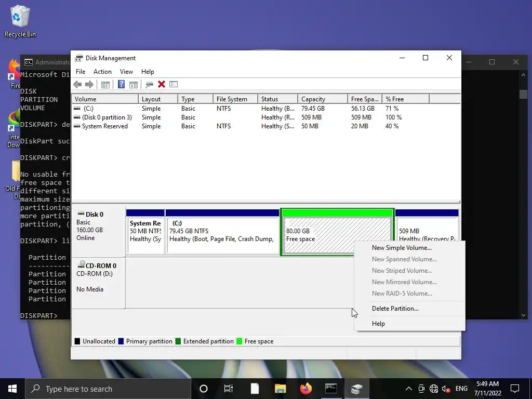Open the blank document taskbar icon
532x399 pixels.
click(x=255, y=389)
